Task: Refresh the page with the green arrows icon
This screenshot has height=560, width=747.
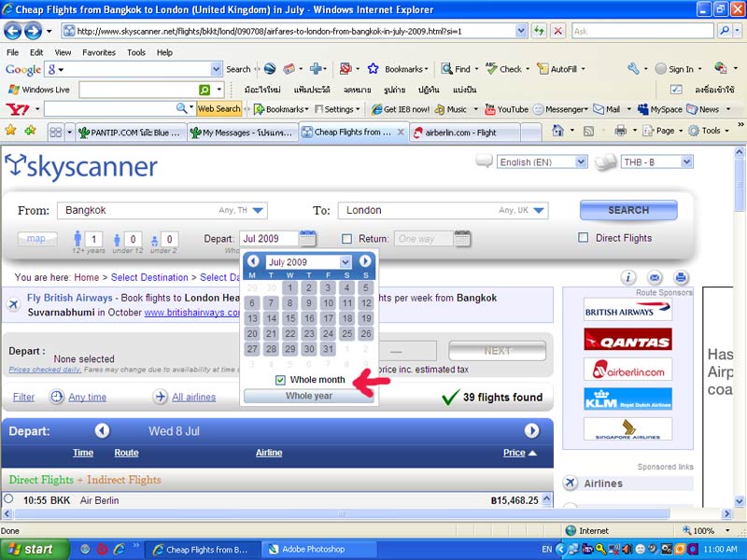Action: pyautogui.click(x=539, y=31)
